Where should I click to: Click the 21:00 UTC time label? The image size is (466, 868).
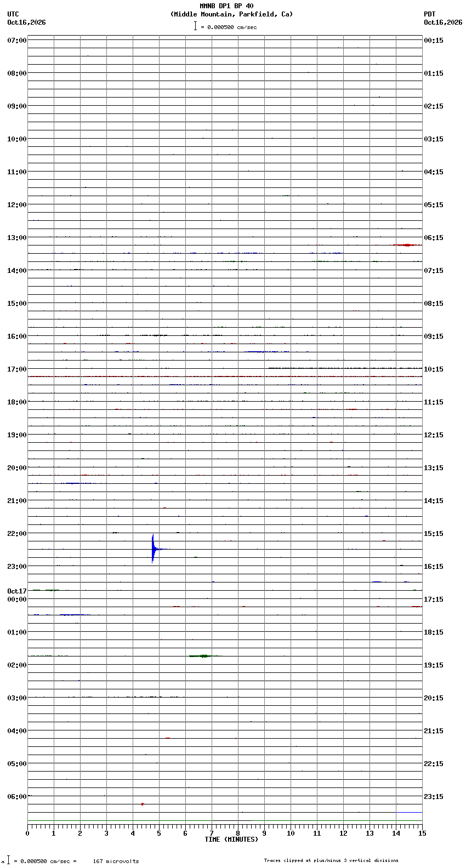[x=17, y=501]
